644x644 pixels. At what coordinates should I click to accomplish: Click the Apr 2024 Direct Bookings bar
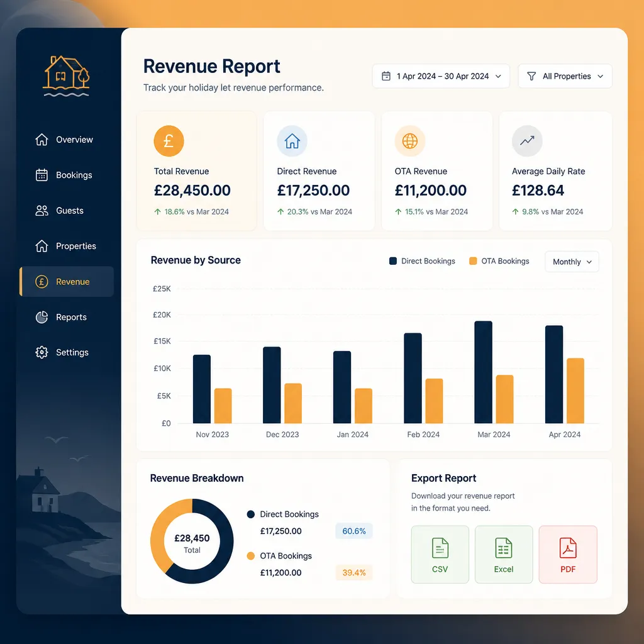pyautogui.click(x=554, y=375)
